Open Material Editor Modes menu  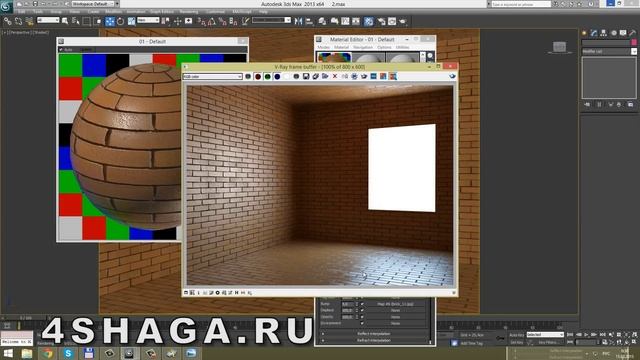coord(324,47)
